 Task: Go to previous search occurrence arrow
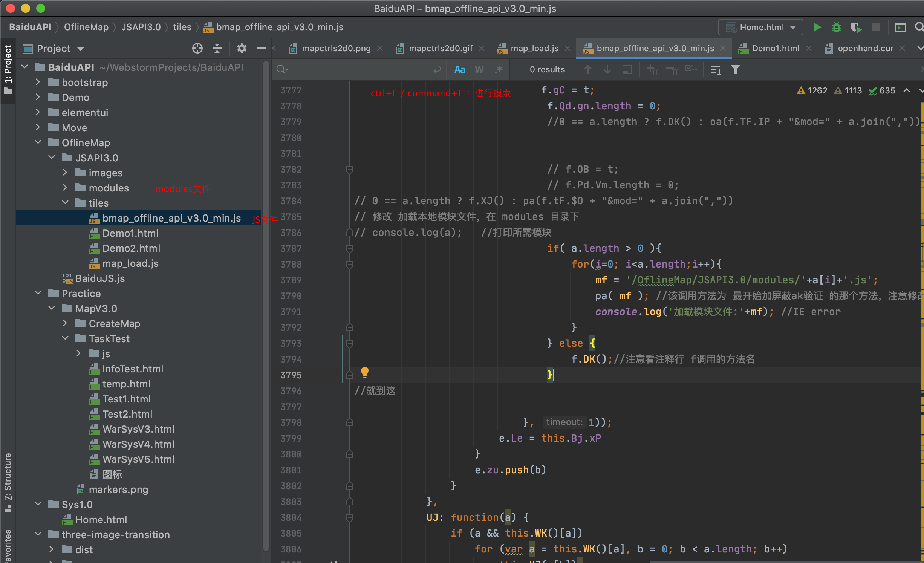pos(587,69)
